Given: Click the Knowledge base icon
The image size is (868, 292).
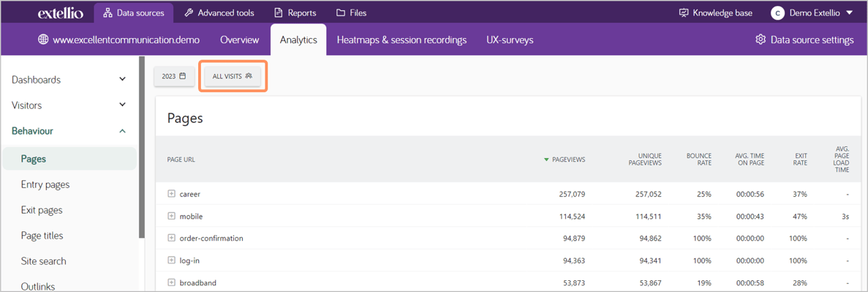Looking at the screenshot, I should tap(684, 12).
